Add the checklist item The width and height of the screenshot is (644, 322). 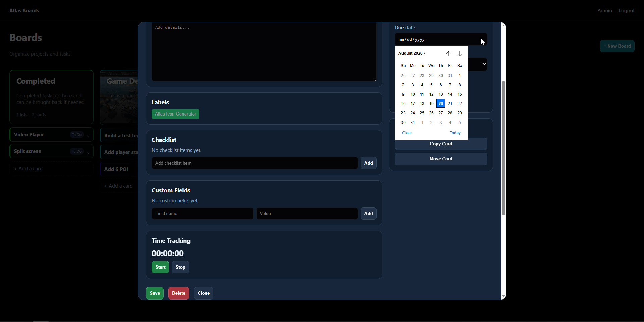(368, 163)
